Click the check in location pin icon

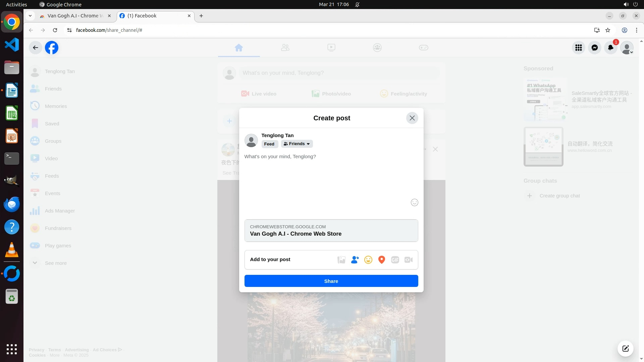point(381,260)
